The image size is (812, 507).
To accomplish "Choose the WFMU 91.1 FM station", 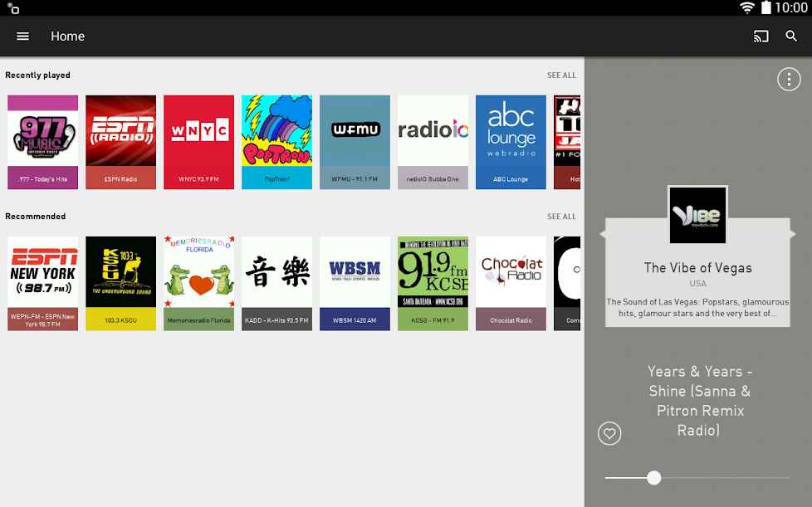I will coord(355,142).
